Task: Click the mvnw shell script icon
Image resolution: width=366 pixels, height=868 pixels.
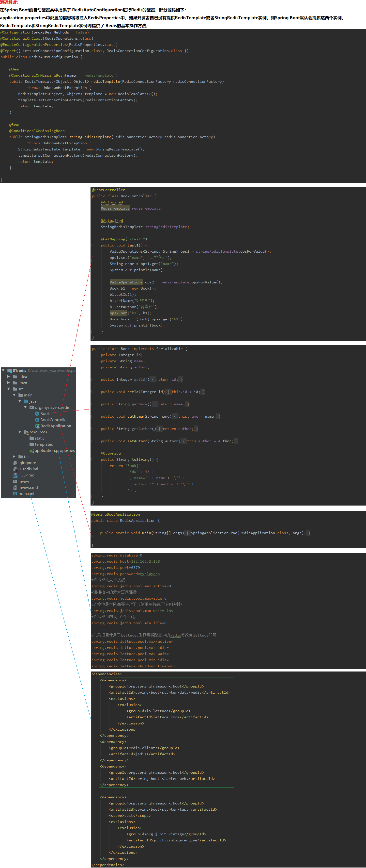Action: [15, 481]
